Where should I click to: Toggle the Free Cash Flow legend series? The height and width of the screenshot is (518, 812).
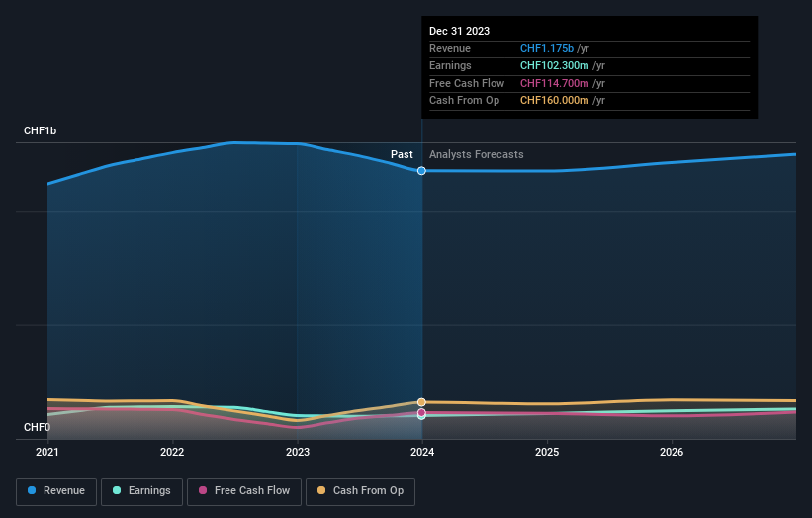(x=244, y=491)
